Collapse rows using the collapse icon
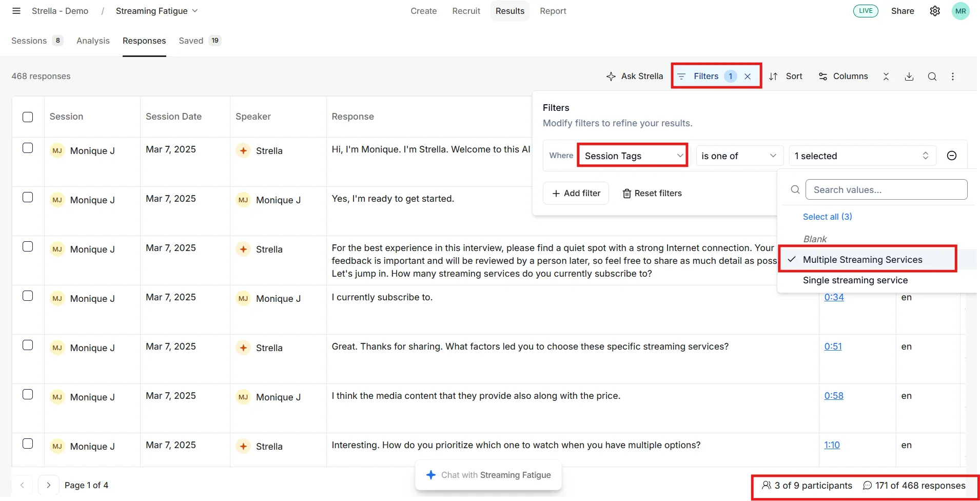980x501 pixels. click(x=886, y=76)
